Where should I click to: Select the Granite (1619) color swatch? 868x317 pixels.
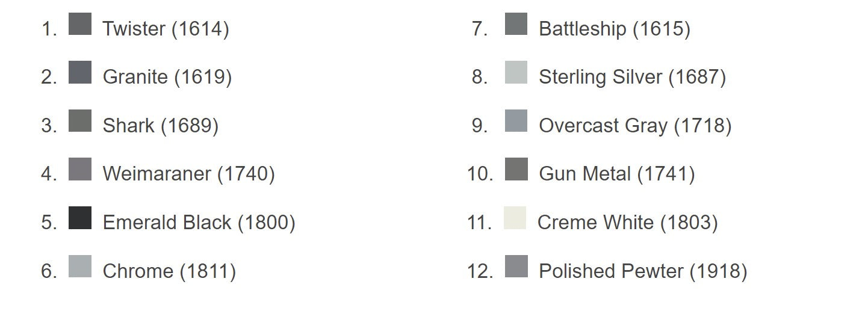80,72
